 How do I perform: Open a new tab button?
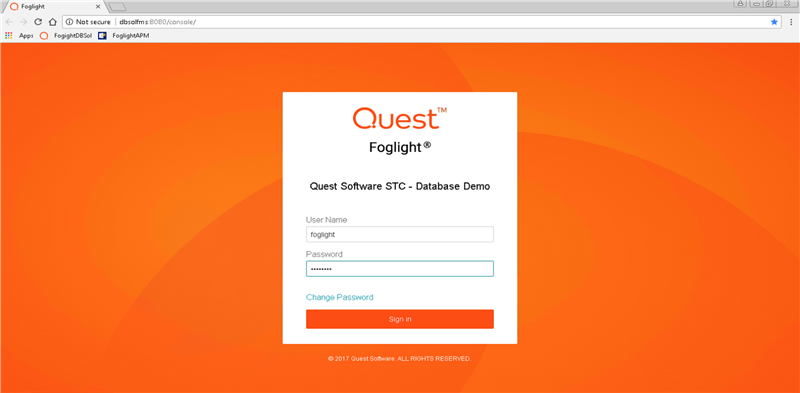pyautogui.click(x=117, y=7)
